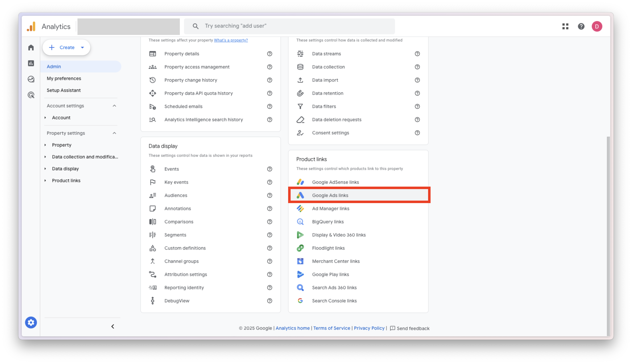The image size is (632, 364).
Task: Collapse the side navigation with arrow
Action: pyautogui.click(x=113, y=326)
